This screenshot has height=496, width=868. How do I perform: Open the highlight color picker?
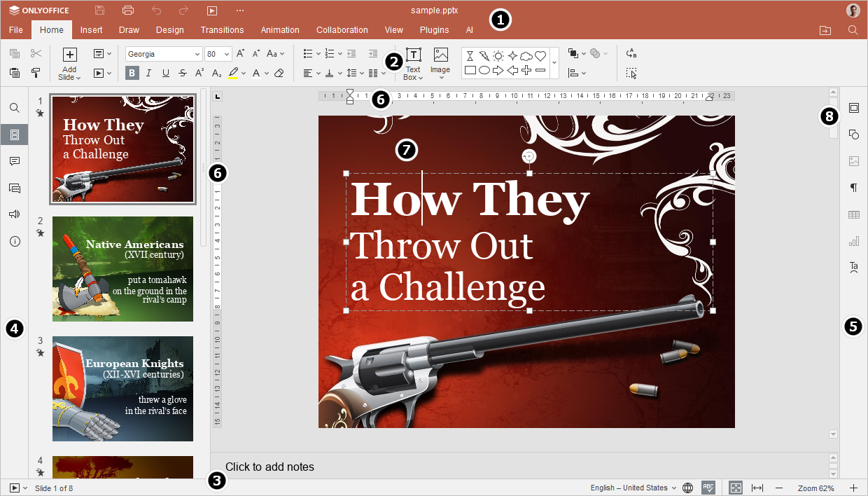point(243,72)
